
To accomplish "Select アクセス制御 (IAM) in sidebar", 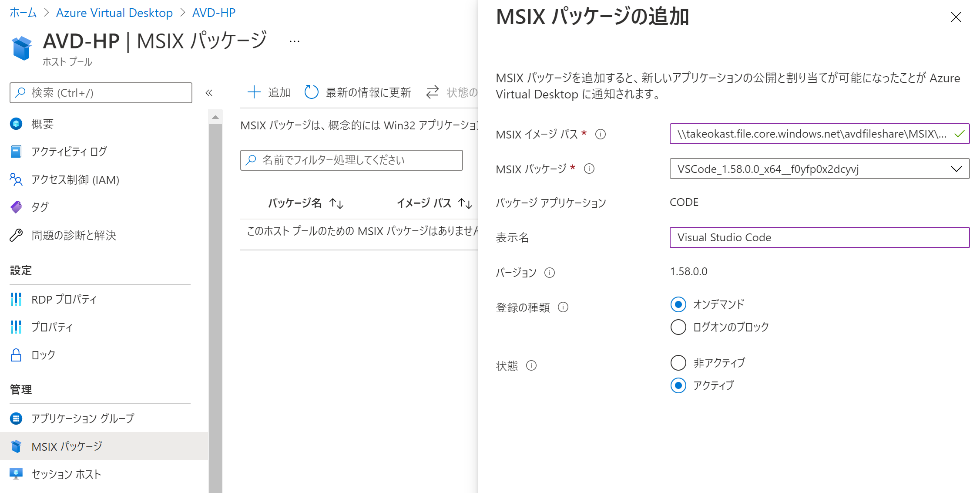I will coord(75,179).
